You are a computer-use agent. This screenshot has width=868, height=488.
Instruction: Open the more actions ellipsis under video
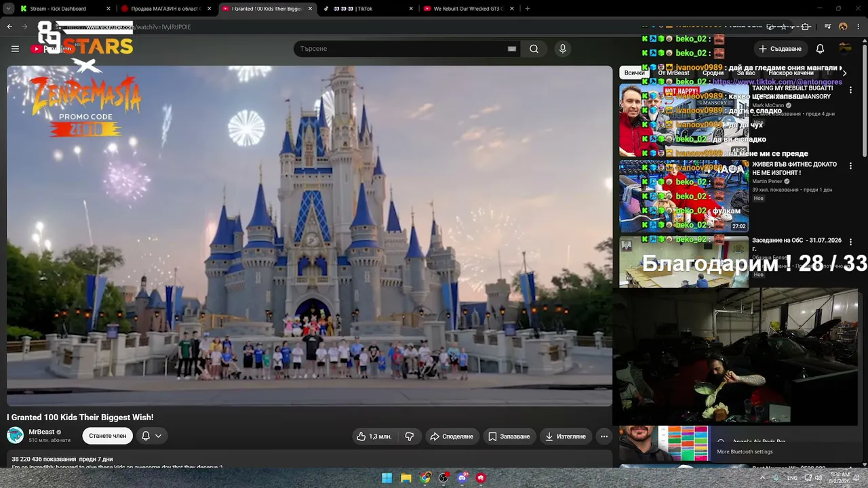[604, 436]
